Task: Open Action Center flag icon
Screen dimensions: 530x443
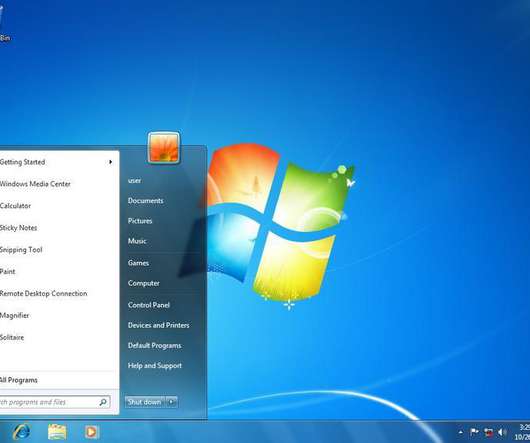Action: (x=474, y=432)
